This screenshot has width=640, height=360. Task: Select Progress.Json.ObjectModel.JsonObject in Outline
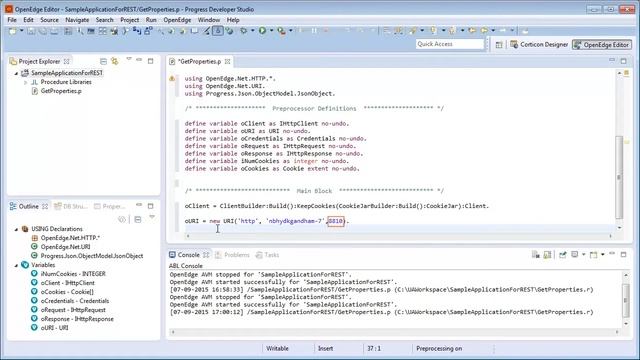91,256
